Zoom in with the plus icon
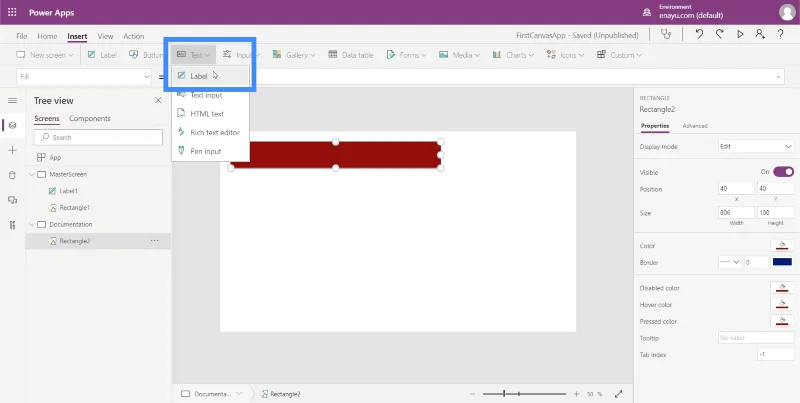The image size is (800, 403). pos(577,394)
